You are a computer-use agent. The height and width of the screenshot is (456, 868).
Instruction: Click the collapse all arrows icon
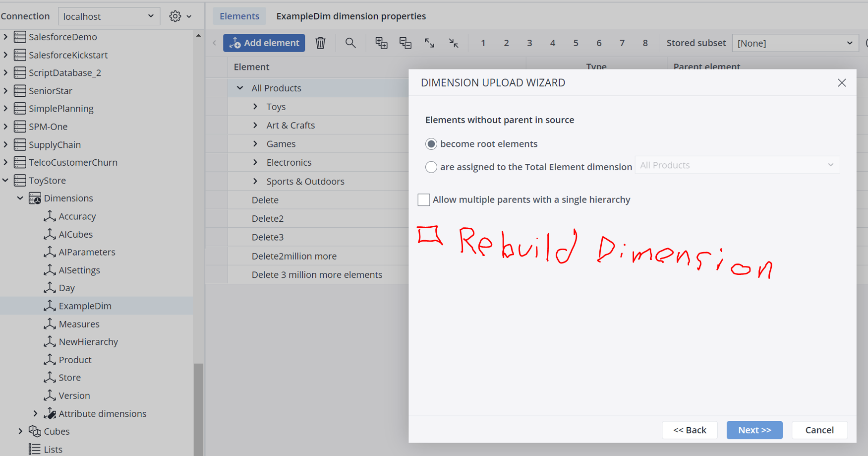coord(454,43)
